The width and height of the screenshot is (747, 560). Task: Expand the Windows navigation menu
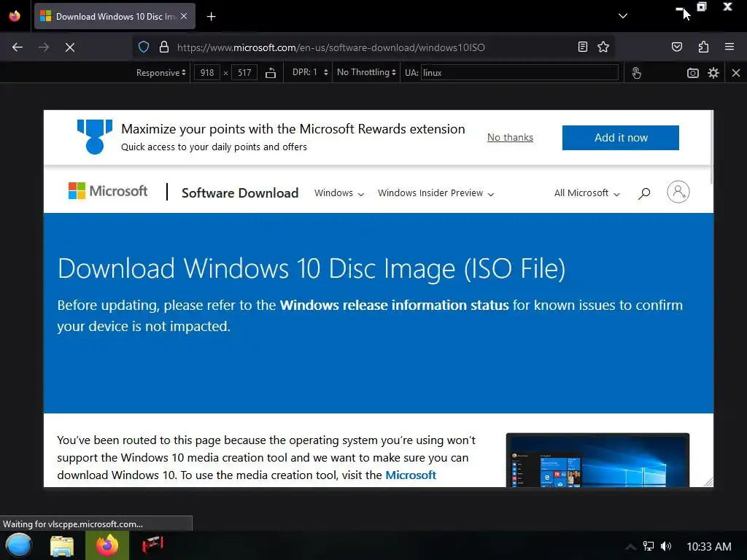click(339, 192)
